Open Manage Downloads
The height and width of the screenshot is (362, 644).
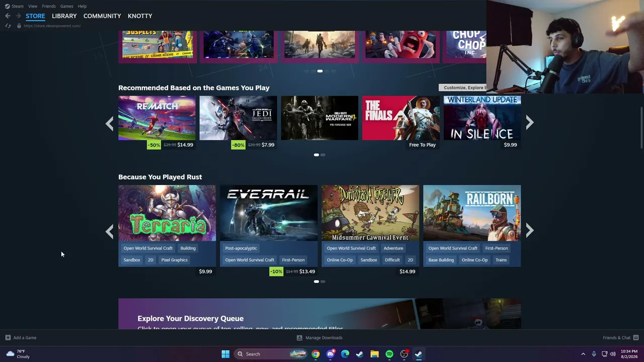(324, 338)
